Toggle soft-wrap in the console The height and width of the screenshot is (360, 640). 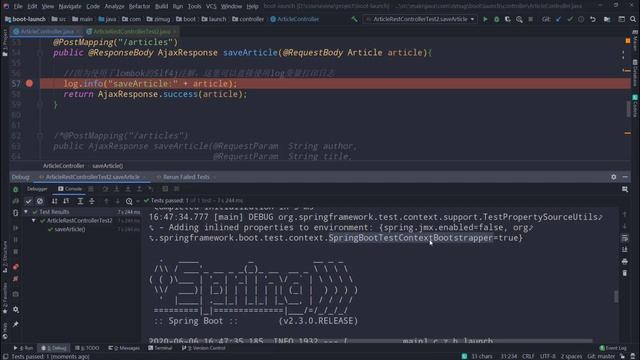624,238
